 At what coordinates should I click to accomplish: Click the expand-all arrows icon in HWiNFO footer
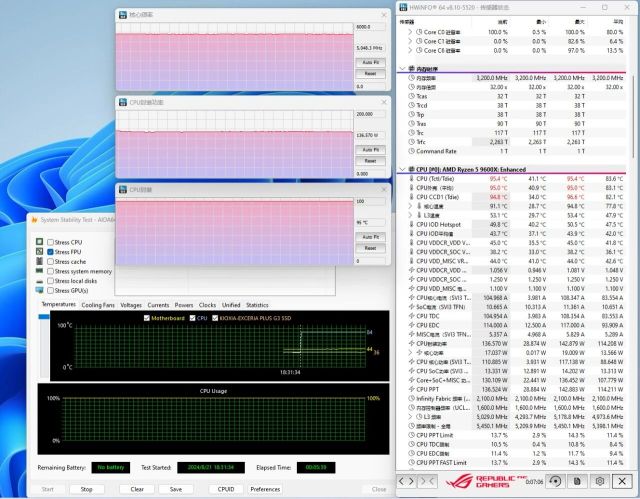tap(406, 481)
